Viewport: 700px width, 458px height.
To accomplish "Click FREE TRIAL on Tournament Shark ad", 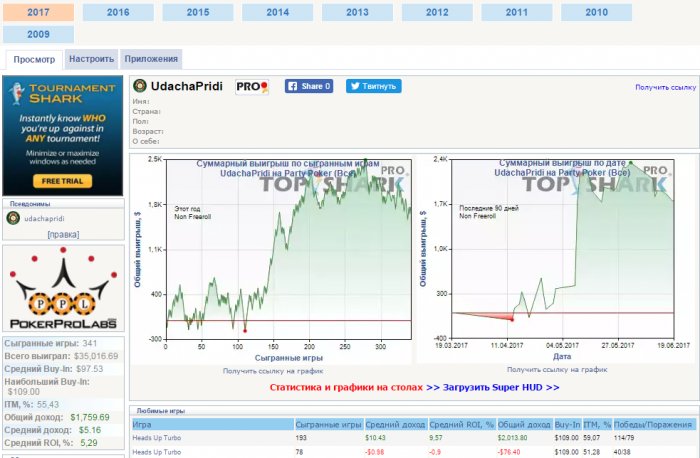I will [x=62, y=181].
